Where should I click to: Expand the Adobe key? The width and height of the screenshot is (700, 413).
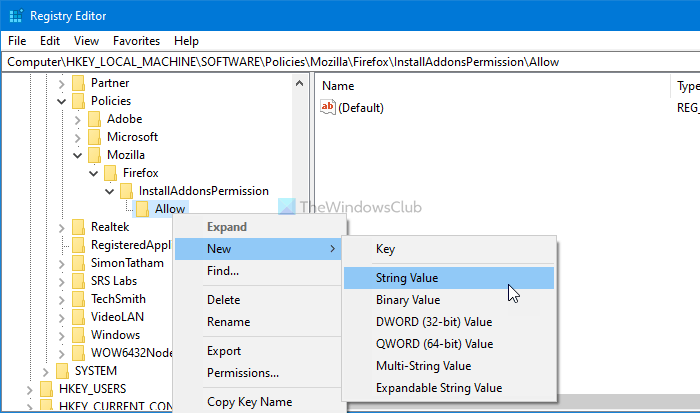click(x=78, y=120)
